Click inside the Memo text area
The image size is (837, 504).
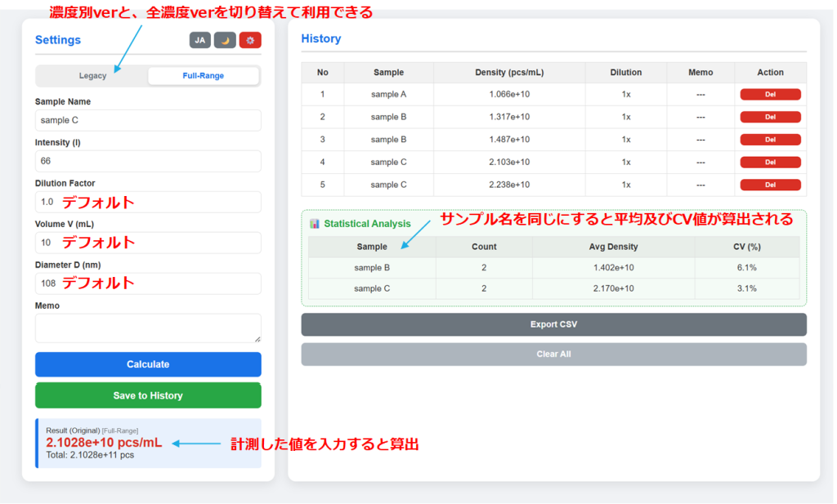[x=148, y=328]
